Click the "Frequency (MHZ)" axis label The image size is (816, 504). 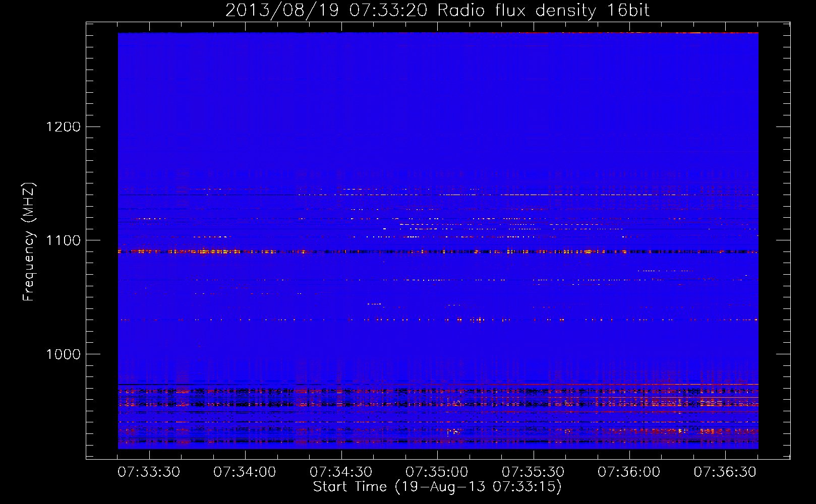point(29,242)
